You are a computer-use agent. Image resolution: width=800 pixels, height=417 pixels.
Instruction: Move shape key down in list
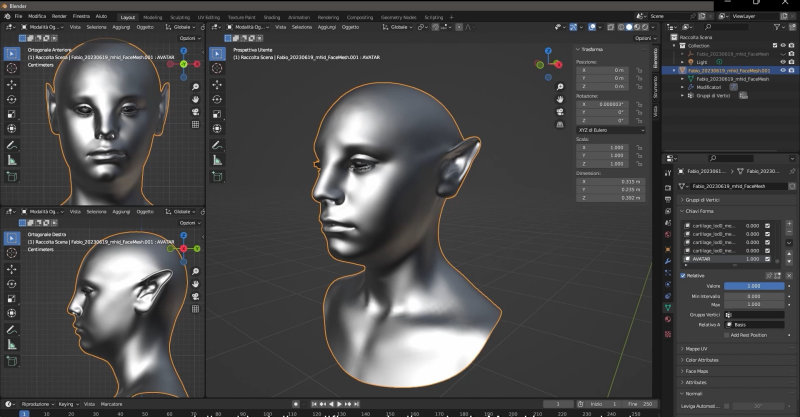coord(789,261)
